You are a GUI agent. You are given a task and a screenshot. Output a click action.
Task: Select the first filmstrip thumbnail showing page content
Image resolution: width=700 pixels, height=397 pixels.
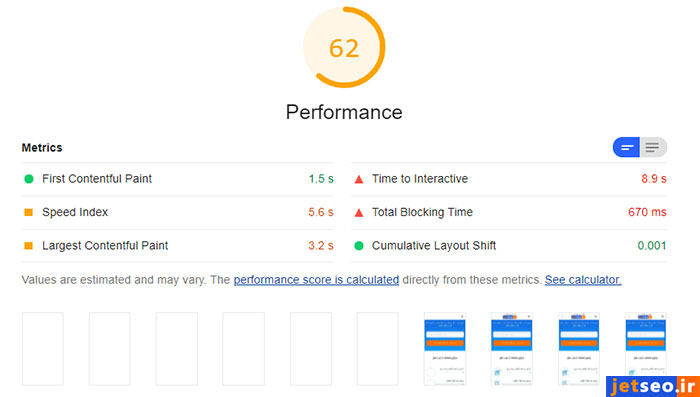coord(445,349)
